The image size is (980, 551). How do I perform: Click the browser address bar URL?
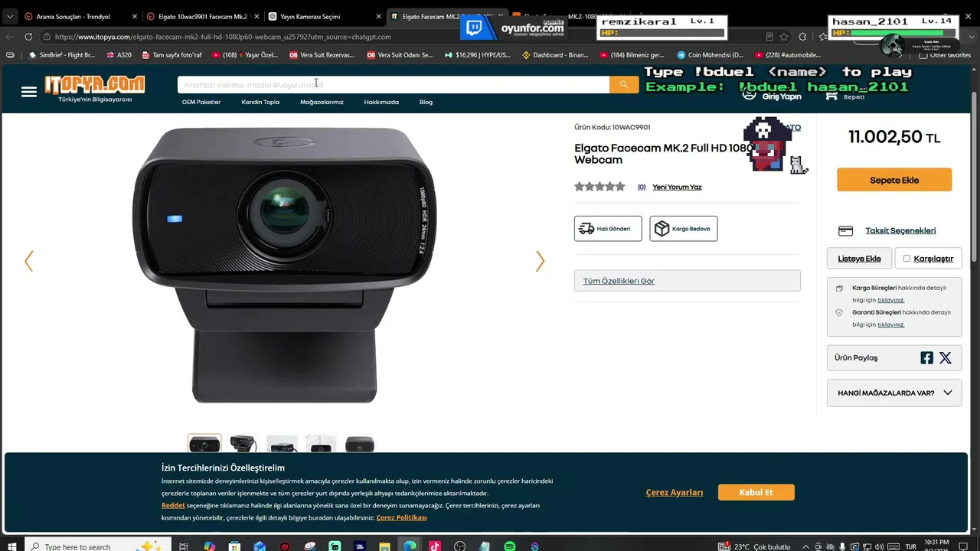(x=223, y=37)
